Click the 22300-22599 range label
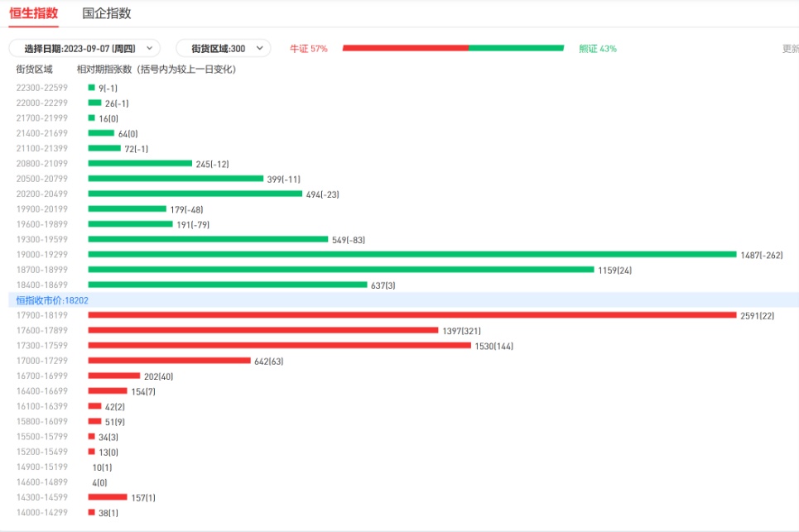This screenshot has height=532, width=799. coord(41,88)
